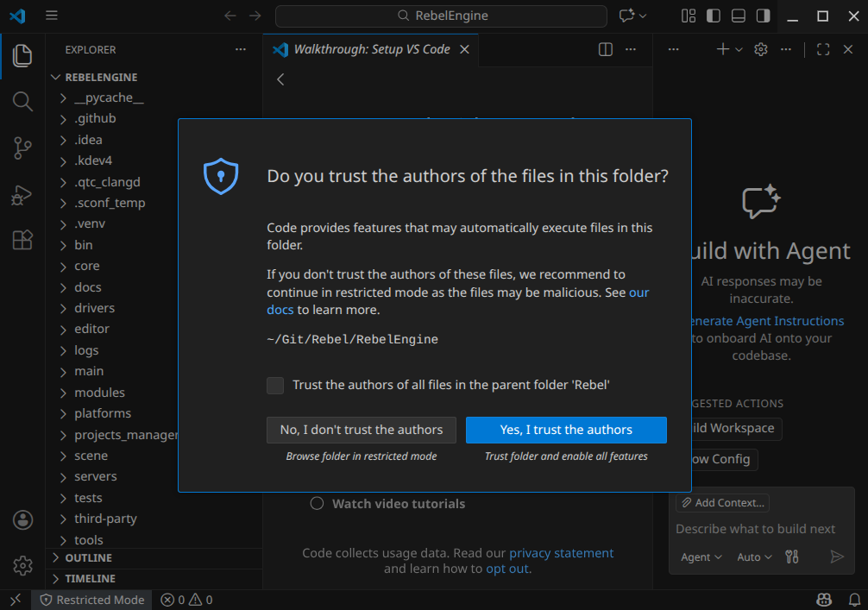
Task: Open the Source Control view icon
Action: click(x=22, y=148)
